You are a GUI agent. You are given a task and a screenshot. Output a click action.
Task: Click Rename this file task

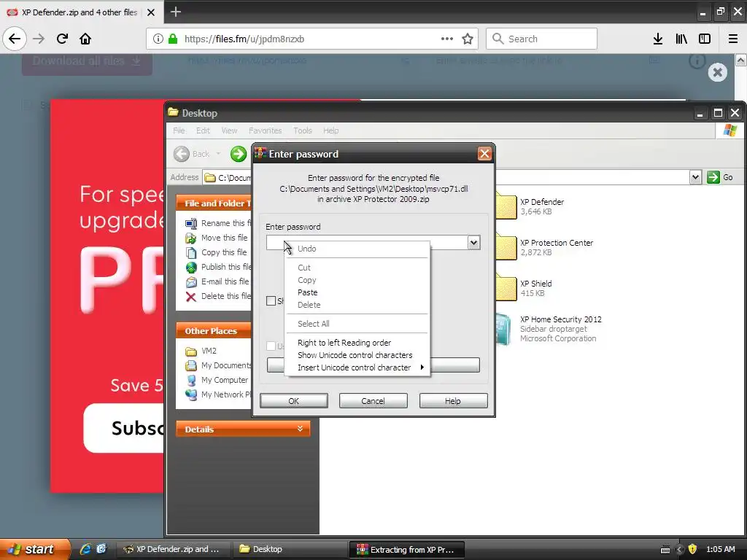(x=218, y=223)
